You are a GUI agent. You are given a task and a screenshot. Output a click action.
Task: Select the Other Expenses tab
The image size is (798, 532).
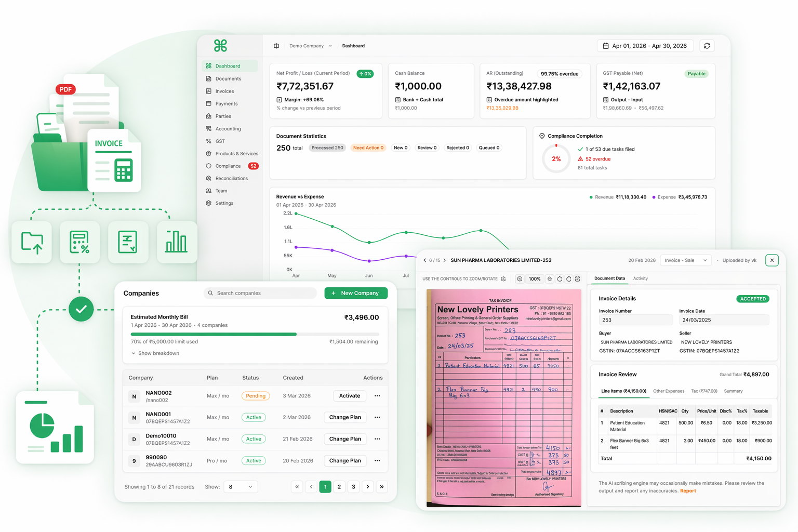(x=669, y=391)
